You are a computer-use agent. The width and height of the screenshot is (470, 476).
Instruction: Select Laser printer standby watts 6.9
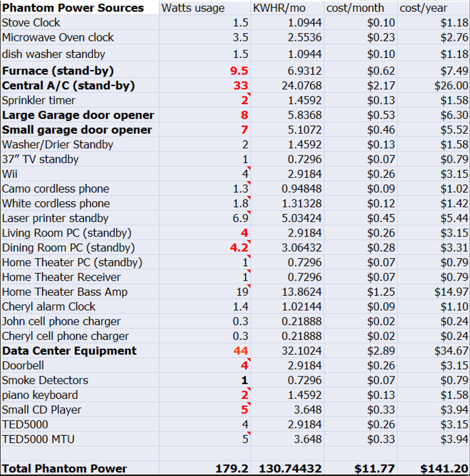click(x=240, y=218)
